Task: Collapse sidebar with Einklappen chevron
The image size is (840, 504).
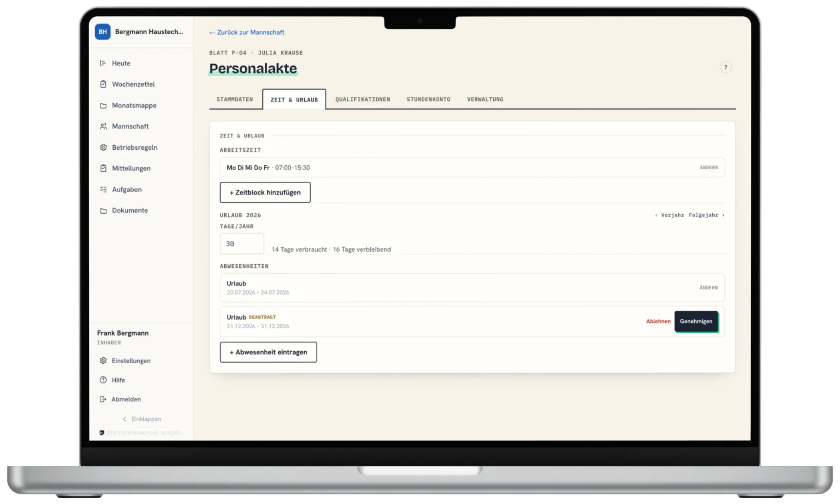Action: point(125,419)
